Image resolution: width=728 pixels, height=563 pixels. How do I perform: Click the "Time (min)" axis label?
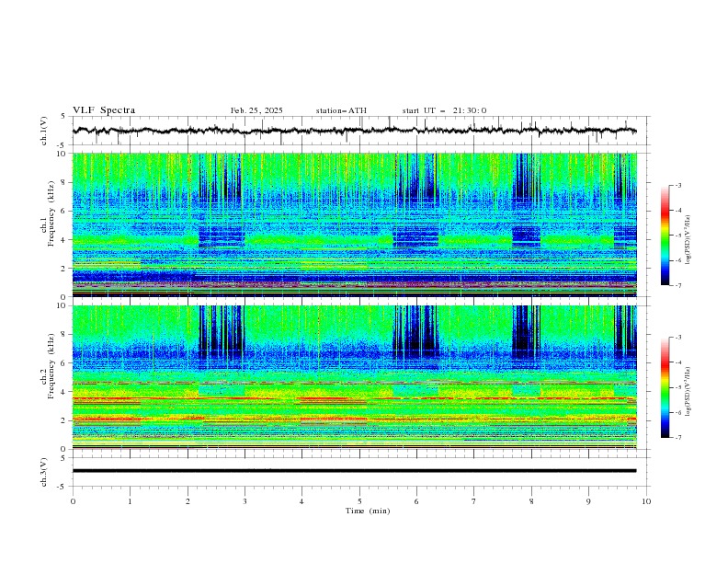(x=368, y=511)
